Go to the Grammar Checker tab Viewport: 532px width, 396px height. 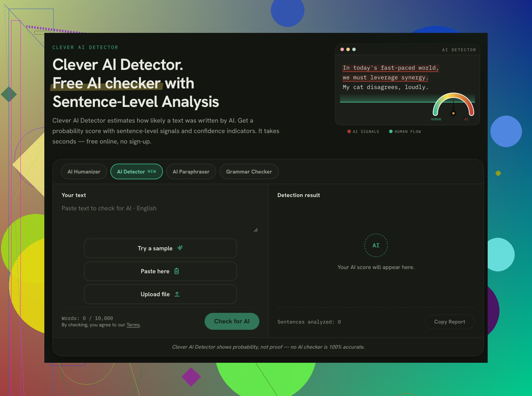249,172
